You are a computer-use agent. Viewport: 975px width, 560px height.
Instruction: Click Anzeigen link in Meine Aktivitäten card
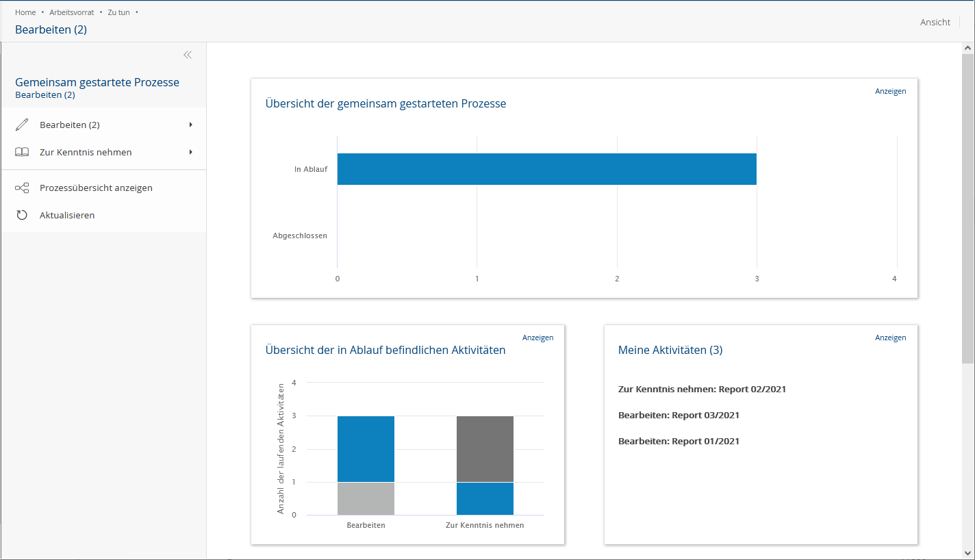[x=890, y=338]
